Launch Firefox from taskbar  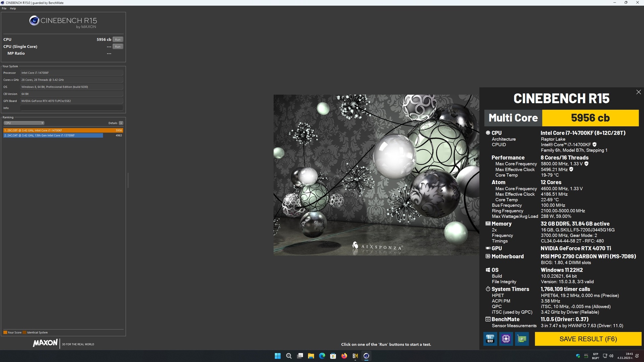[x=344, y=356]
